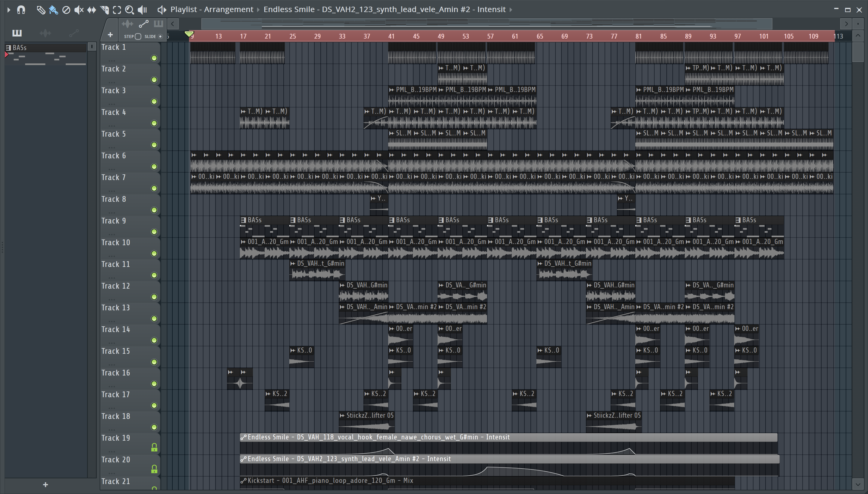Select the Delete tool
This screenshot has width=868, height=494.
(x=66, y=10)
